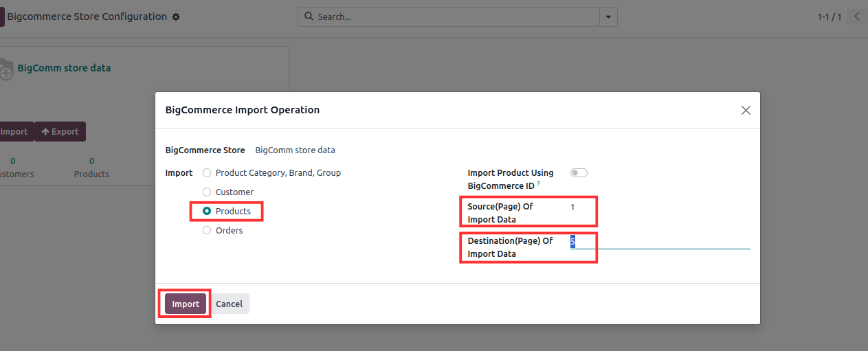Click the Search text box
This screenshot has height=351, width=868.
[456, 16]
